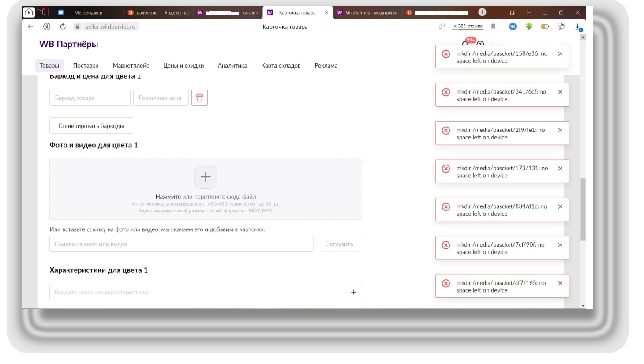
Task: Open the green download arrow extension
Action: (529, 26)
